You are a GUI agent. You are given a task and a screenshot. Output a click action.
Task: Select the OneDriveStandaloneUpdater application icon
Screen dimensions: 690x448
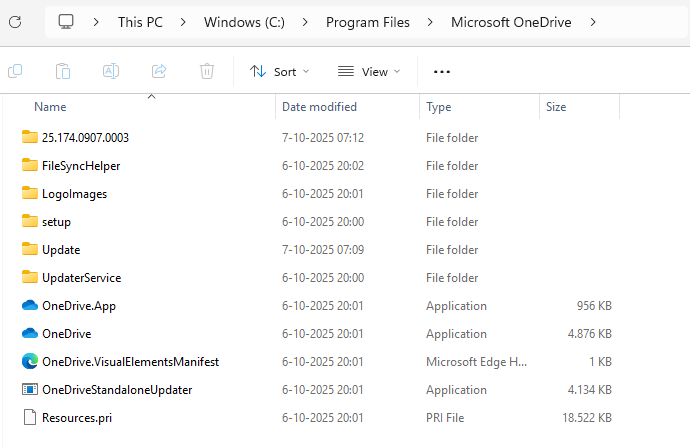pyautogui.click(x=29, y=390)
